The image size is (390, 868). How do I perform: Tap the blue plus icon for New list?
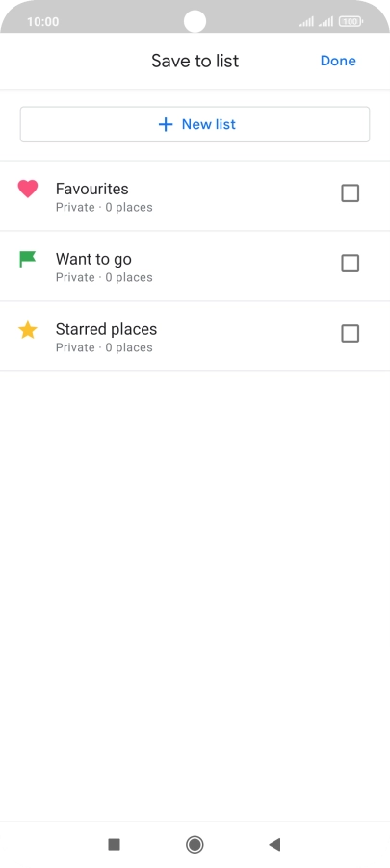(165, 124)
